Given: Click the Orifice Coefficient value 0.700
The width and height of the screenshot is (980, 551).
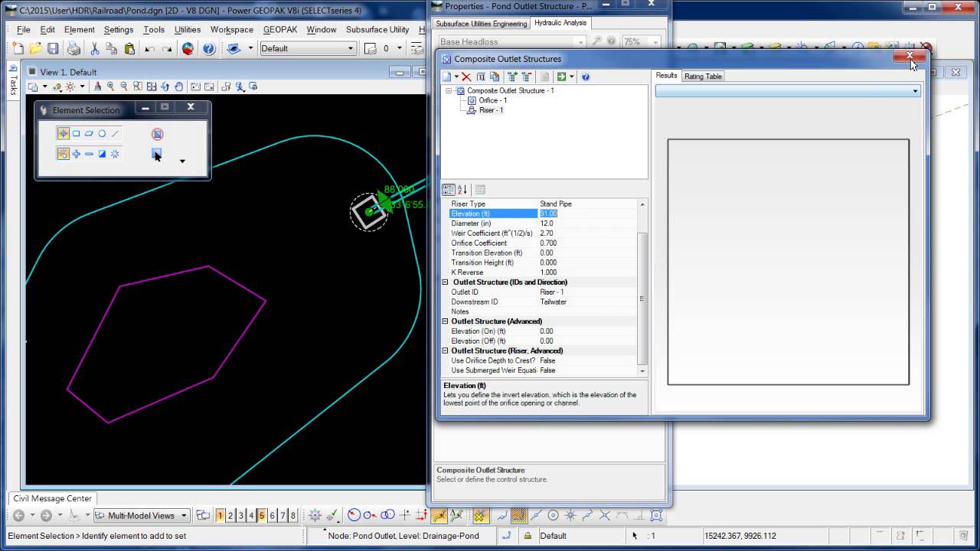Looking at the screenshot, I should pos(587,243).
